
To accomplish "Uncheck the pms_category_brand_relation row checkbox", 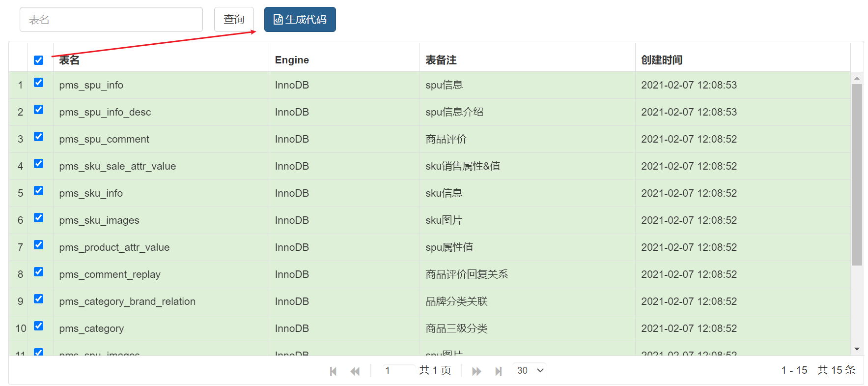I will coord(39,299).
